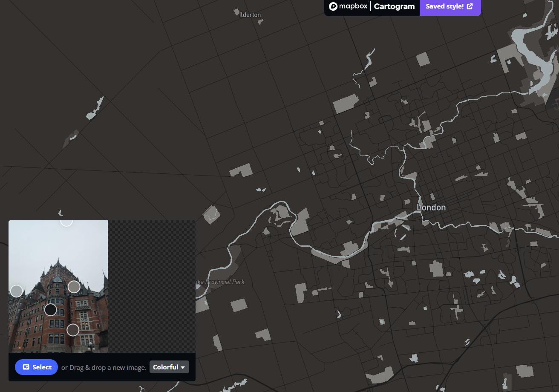This screenshot has height=392, width=559.
Task: Open the Colorful palette mode dropdown
Action: (169, 367)
